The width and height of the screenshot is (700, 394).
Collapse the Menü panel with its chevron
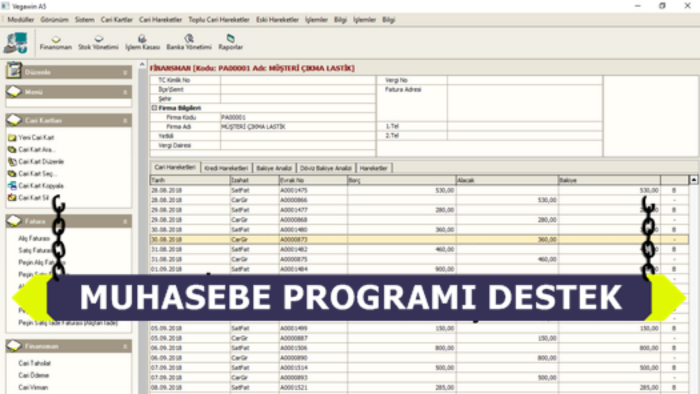click(125, 92)
